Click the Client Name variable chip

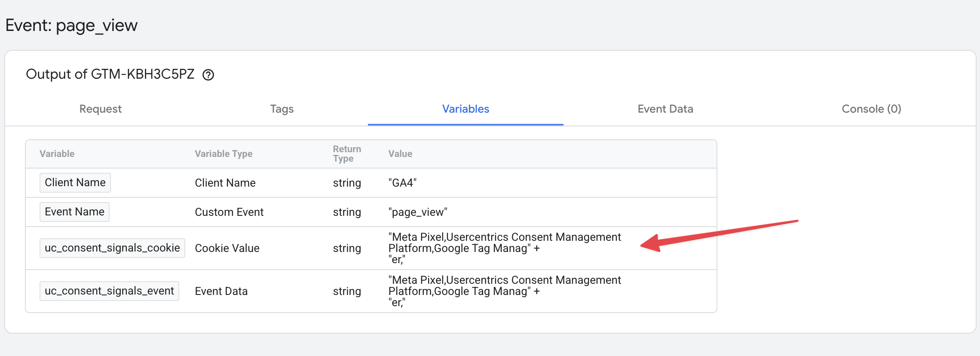pos(75,183)
